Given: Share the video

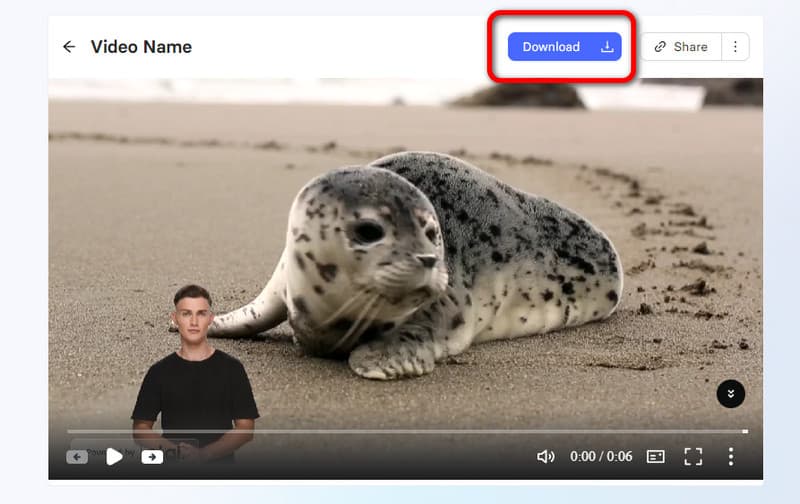Looking at the screenshot, I should [680, 47].
